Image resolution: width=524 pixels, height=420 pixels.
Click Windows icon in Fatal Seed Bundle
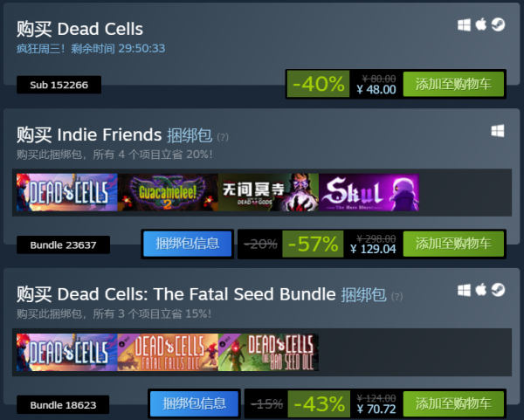[465, 289]
